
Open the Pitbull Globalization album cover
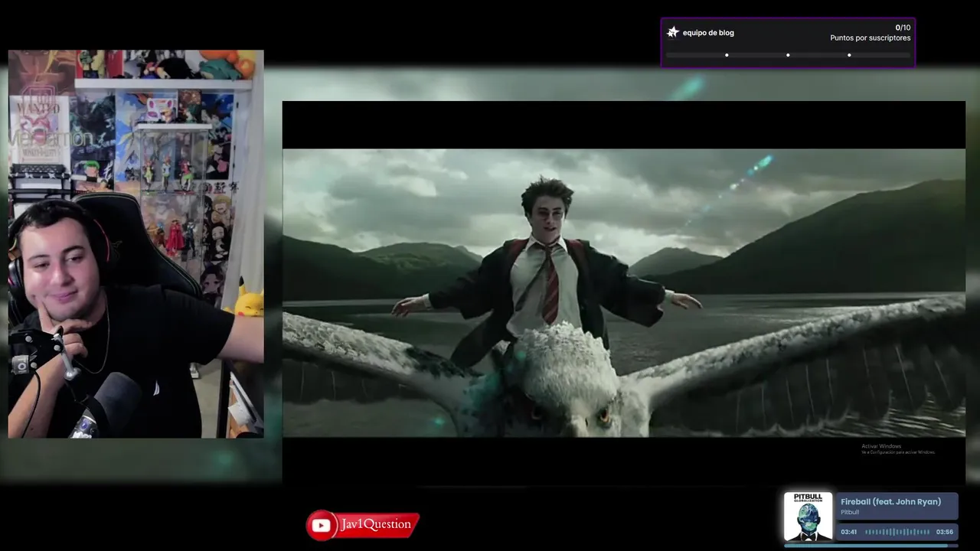coord(808,517)
